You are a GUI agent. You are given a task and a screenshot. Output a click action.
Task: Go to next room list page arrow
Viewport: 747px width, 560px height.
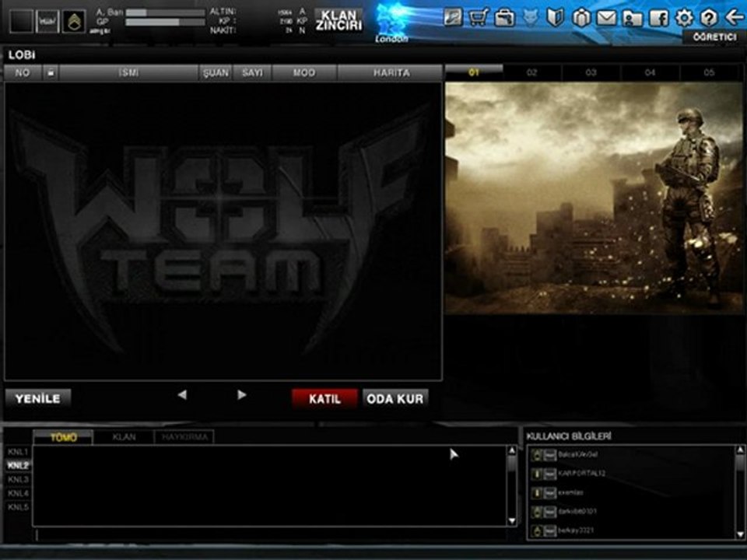241,395
